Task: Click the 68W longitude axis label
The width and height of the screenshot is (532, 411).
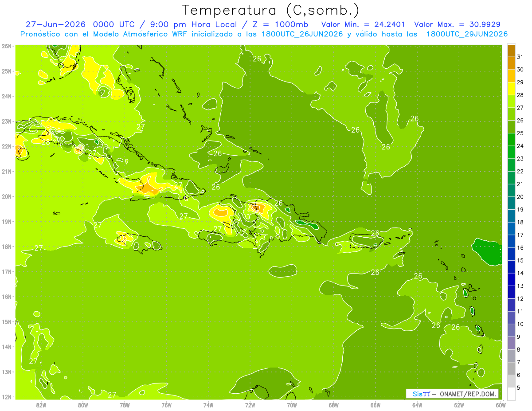Action: coord(334,405)
